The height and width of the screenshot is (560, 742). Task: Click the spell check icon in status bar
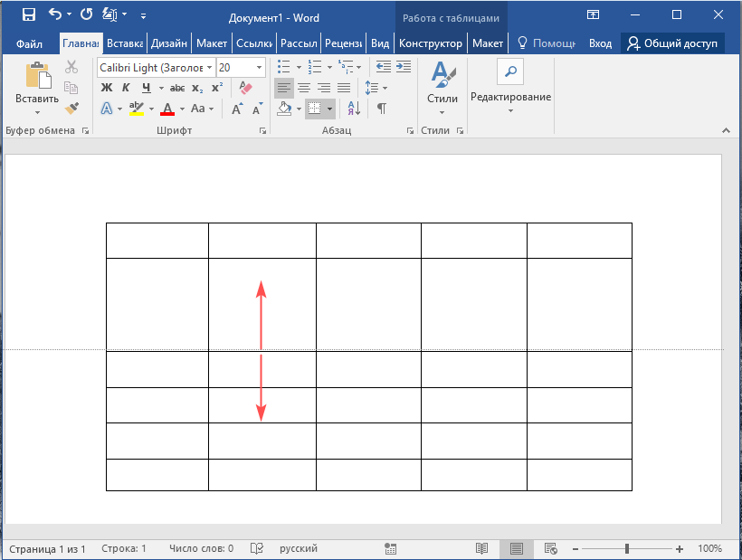(x=257, y=548)
